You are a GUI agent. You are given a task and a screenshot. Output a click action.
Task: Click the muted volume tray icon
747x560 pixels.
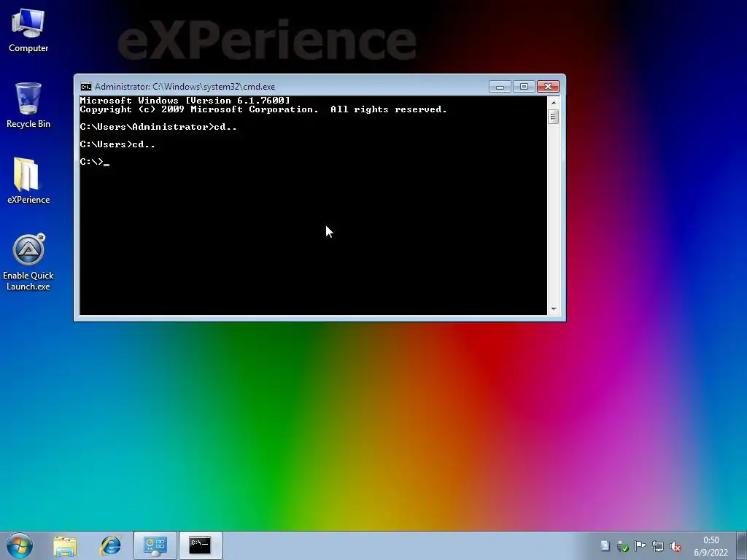pos(676,546)
